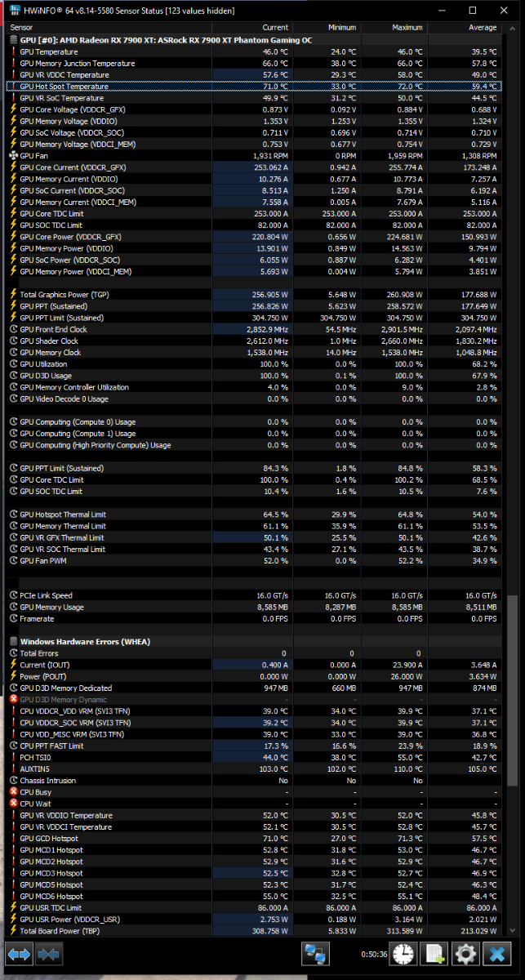
Task: Select Total Graphics Power (TGP) row
Action: 256,295
